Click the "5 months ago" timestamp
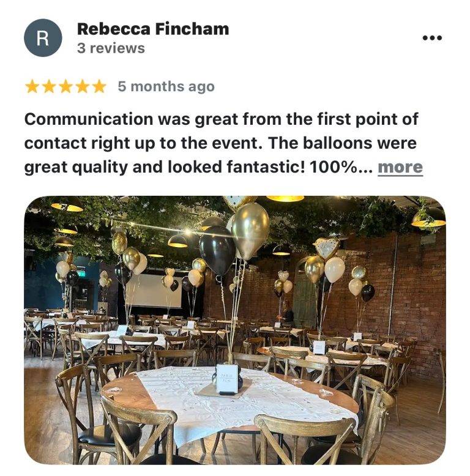Image resolution: width=470 pixels, height=476 pixels. click(x=166, y=86)
